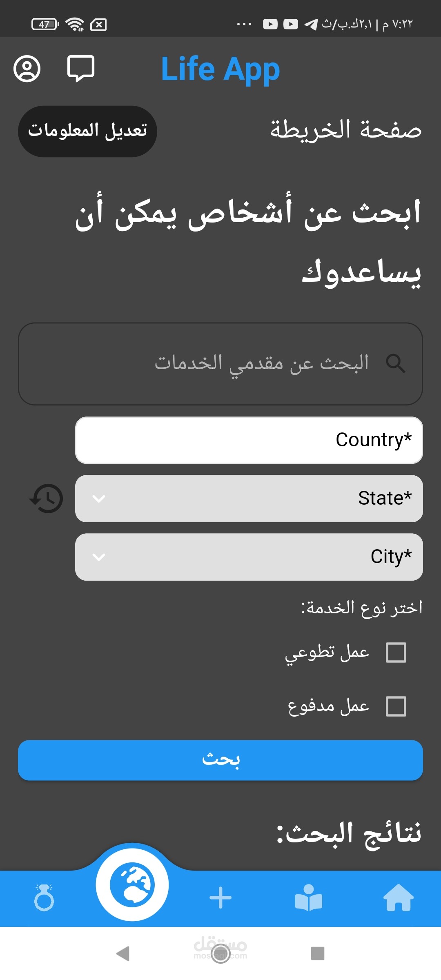
Task: Open the Country selection field
Action: click(x=249, y=440)
